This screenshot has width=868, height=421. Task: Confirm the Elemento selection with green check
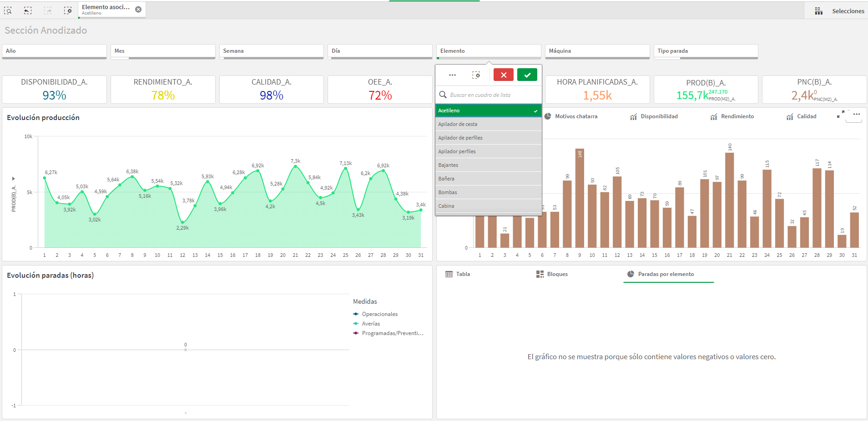tap(527, 75)
